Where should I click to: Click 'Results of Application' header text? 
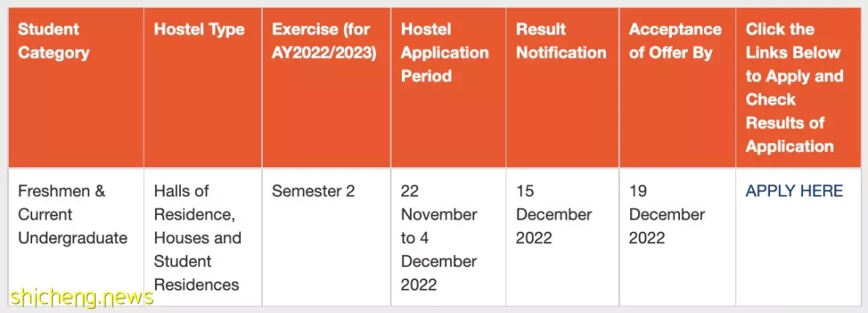(x=790, y=134)
